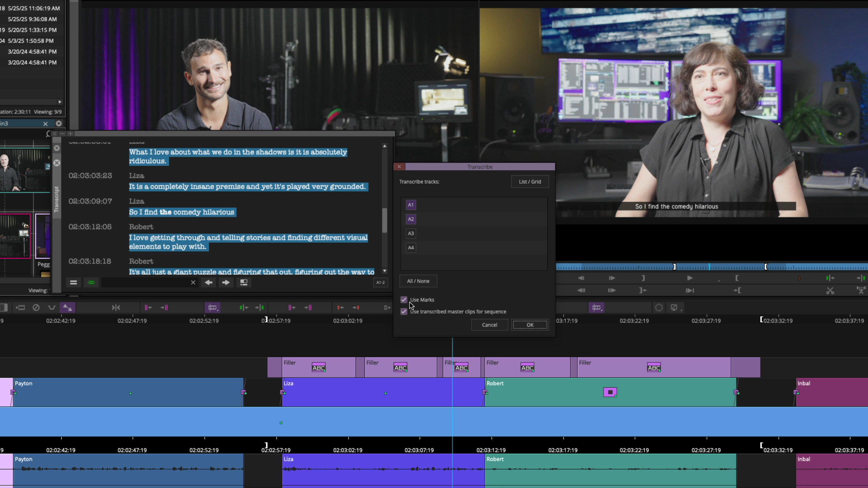Enable track A3 in the Transcribe tracks list
Screen dimensions: 868x488
[x=411, y=233]
